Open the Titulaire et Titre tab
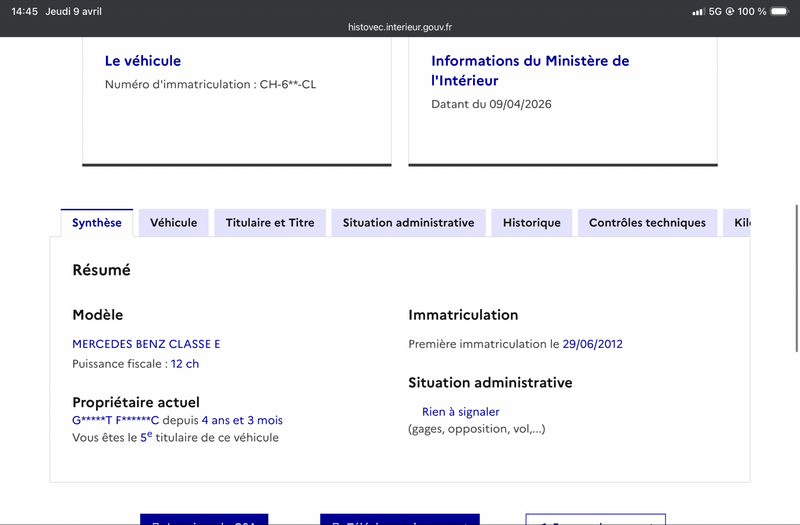Screen dimensions: 800x525 [270, 223]
